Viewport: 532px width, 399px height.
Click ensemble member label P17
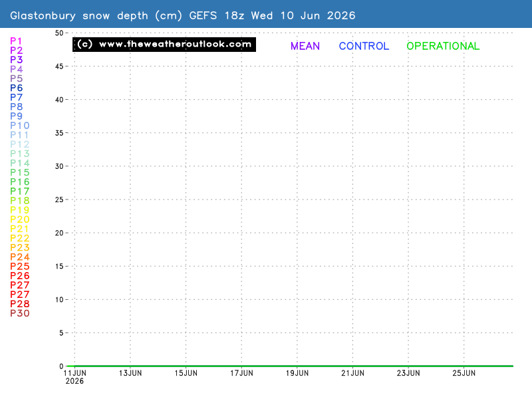tap(20, 192)
